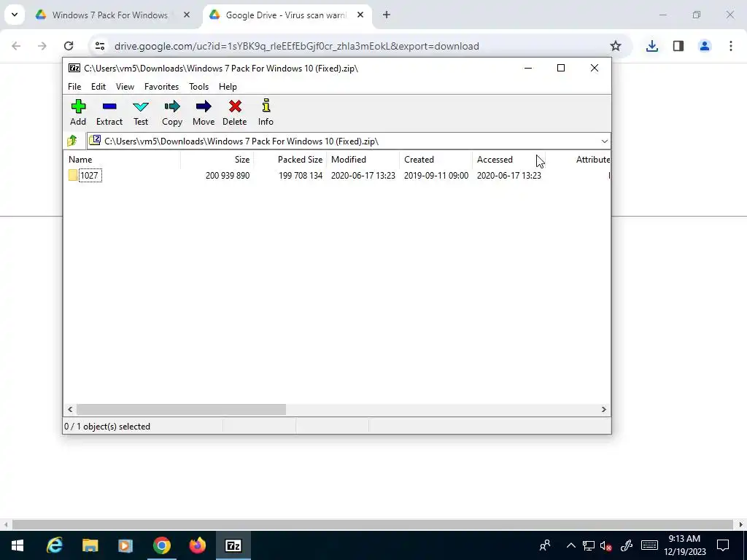The height and width of the screenshot is (560, 747).
Task: Select the 1027 folder icon
Action: pyautogui.click(x=72, y=175)
